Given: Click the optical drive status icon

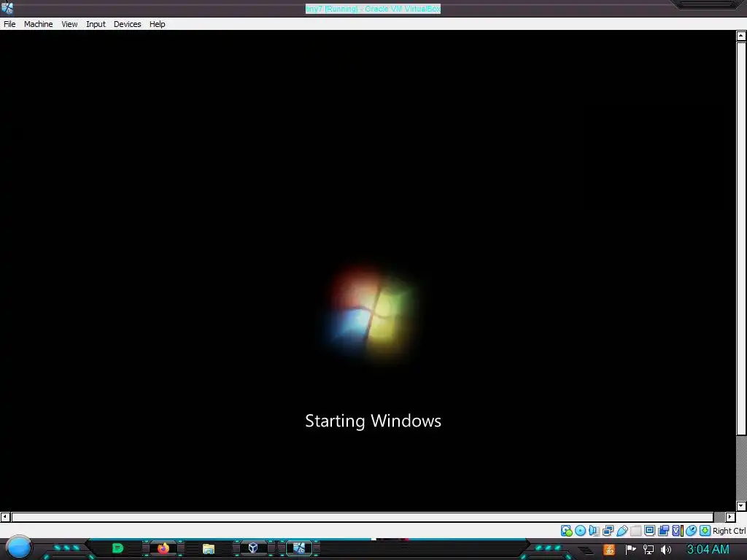Looking at the screenshot, I should pyautogui.click(x=580, y=531).
